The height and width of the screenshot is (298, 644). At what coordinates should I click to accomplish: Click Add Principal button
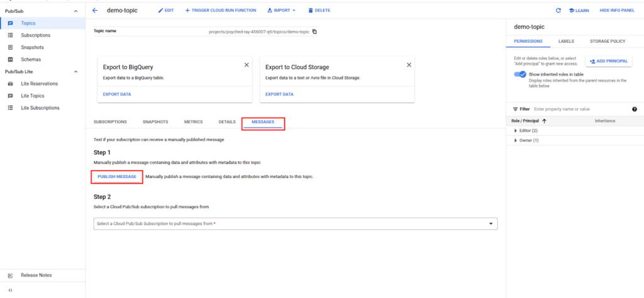pos(609,61)
